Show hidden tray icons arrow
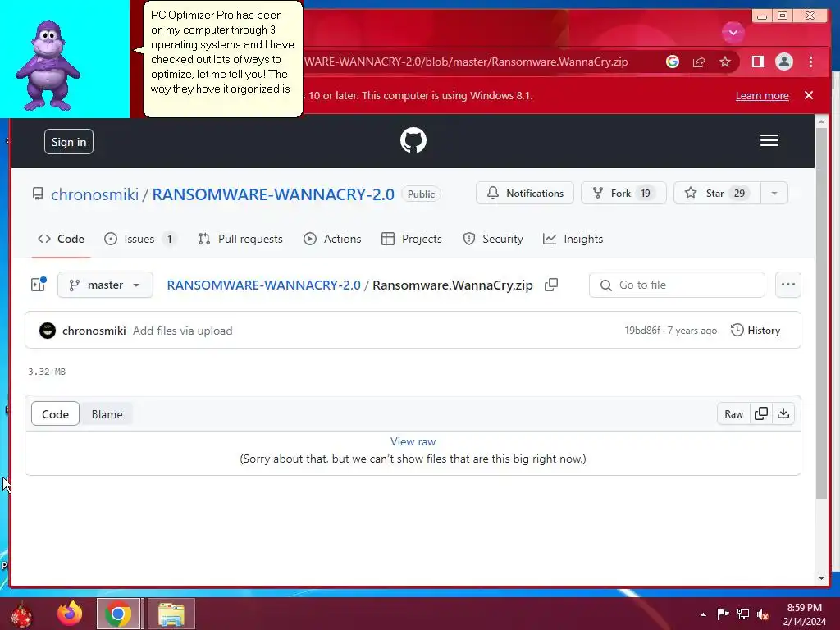The image size is (840, 630). (703, 614)
